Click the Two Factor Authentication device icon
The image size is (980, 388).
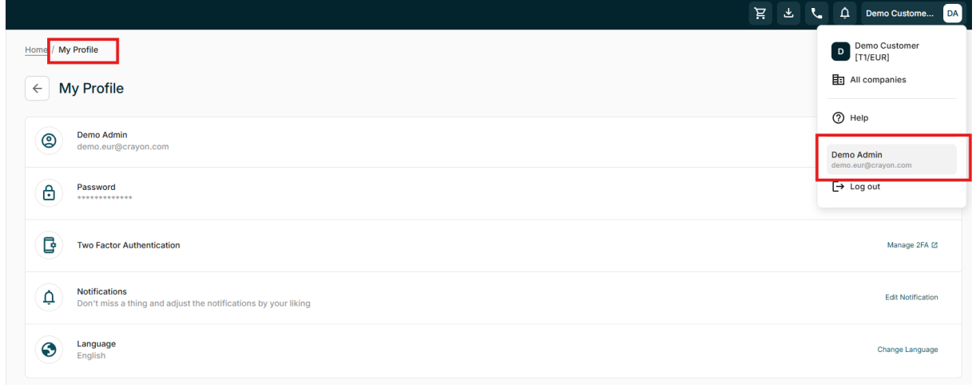coord(49,245)
